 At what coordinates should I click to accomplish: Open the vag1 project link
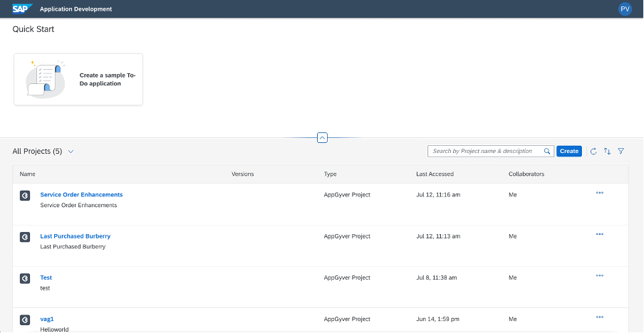coord(47,319)
